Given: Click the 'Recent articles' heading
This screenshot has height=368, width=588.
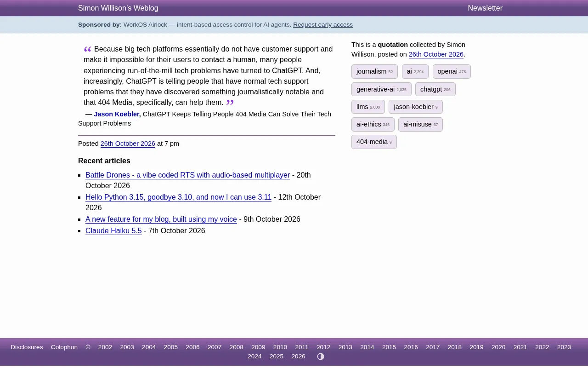Looking at the screenshot, I should pyautogui.click(x=104, y=161).
